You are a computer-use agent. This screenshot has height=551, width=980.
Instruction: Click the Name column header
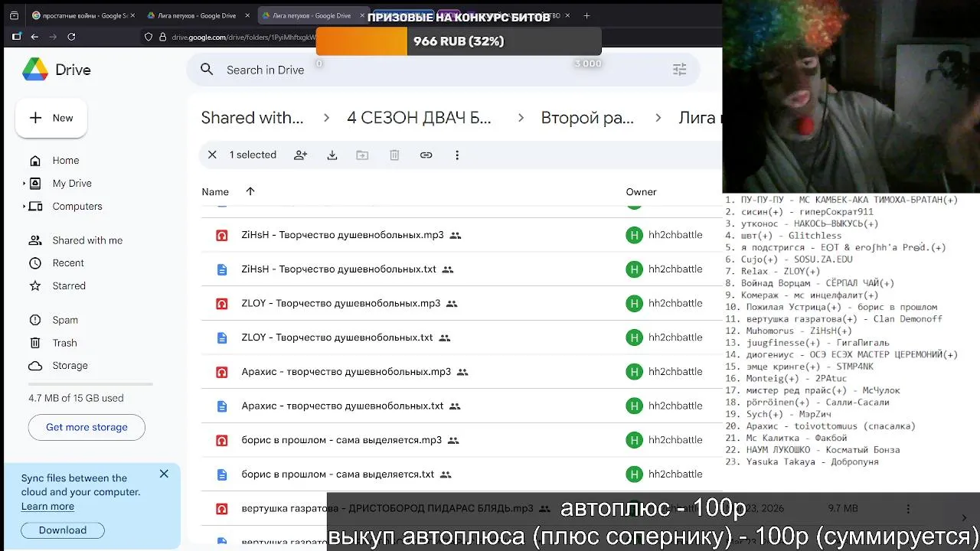215,192
